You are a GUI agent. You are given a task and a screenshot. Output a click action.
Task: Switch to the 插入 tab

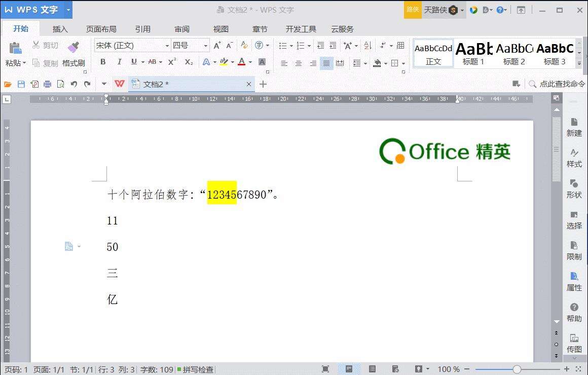60,29
